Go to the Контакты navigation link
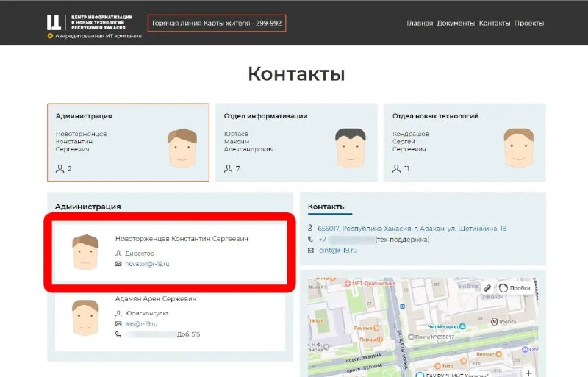Viewport: 588px width, 377px height. 494,24
